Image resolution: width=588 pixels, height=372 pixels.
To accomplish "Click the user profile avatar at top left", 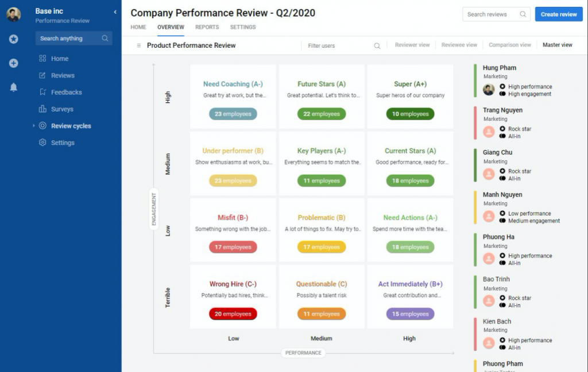I will [14, 14].
